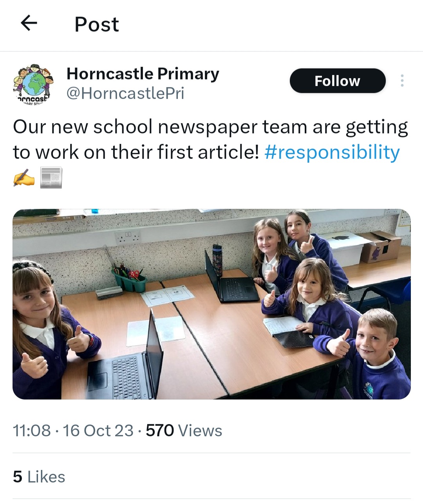Tap the word Likes label

[46, 477]
